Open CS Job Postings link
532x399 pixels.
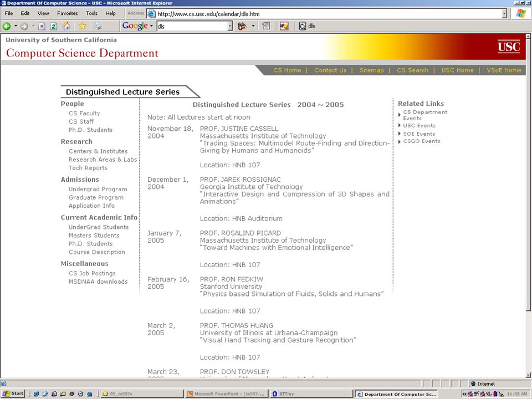(92, 273)
